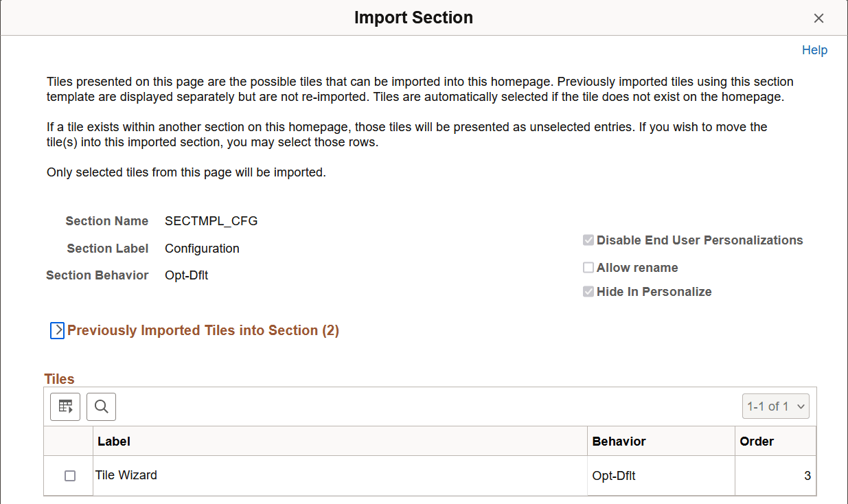848x504 pixels.
Task: Open the Help link
Action: (814, 49)
